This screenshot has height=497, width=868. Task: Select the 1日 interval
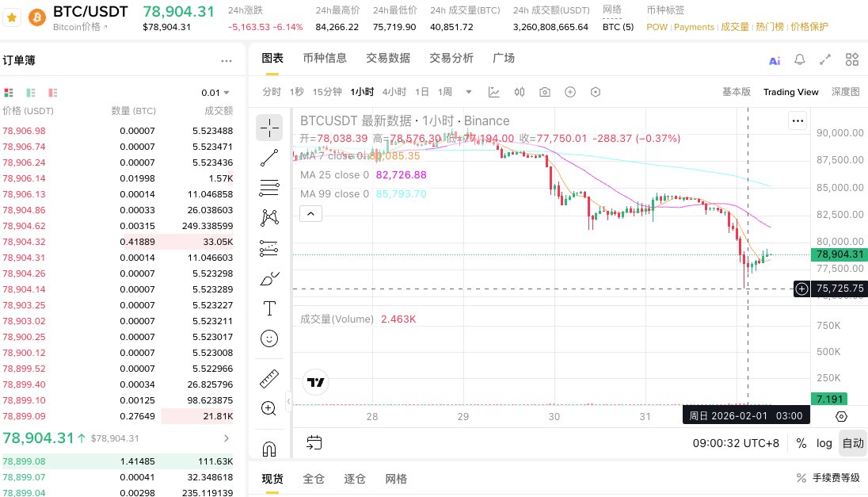pyautogui.click(x=422, y=92)
